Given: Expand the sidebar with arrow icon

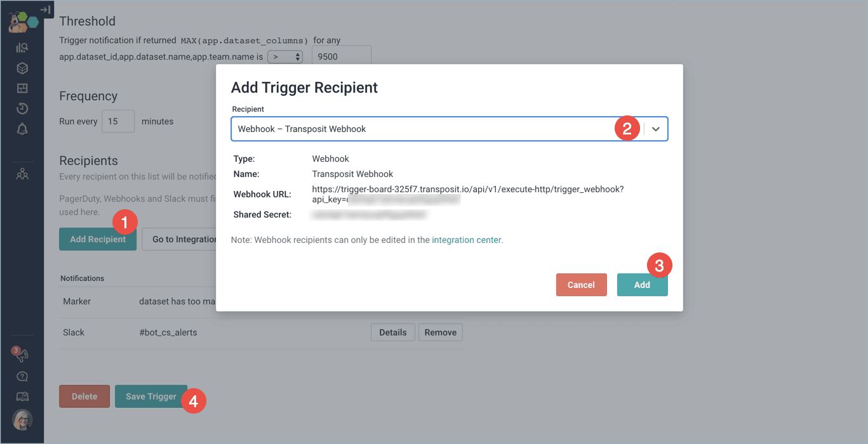Looking at the screenshot, I should coord(45,10).
